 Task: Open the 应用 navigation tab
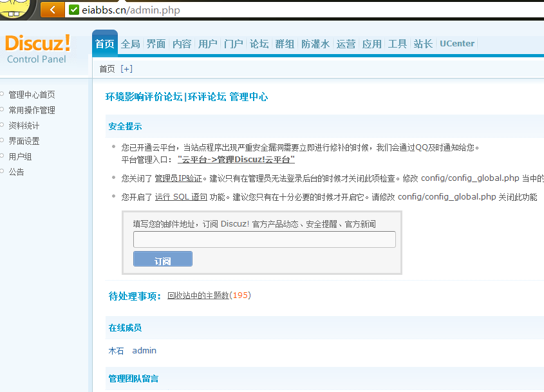pyautogui.click(x=372, y=44)
